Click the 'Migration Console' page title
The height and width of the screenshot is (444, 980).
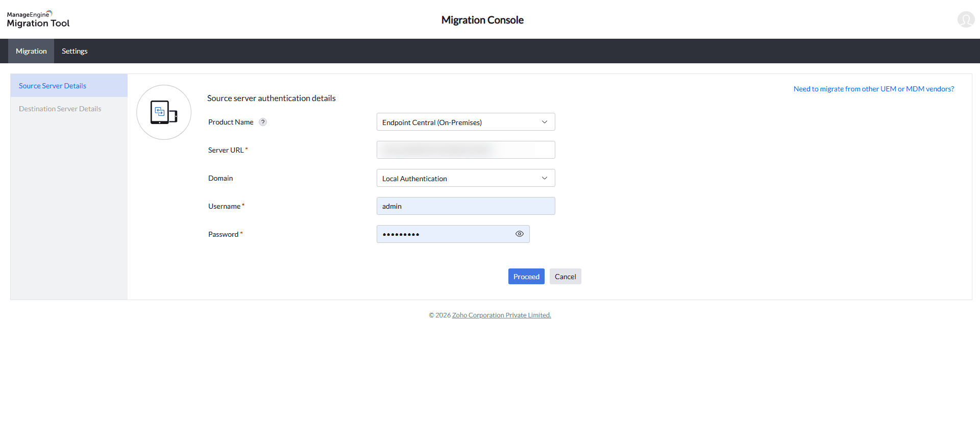[x=482, y=20]
